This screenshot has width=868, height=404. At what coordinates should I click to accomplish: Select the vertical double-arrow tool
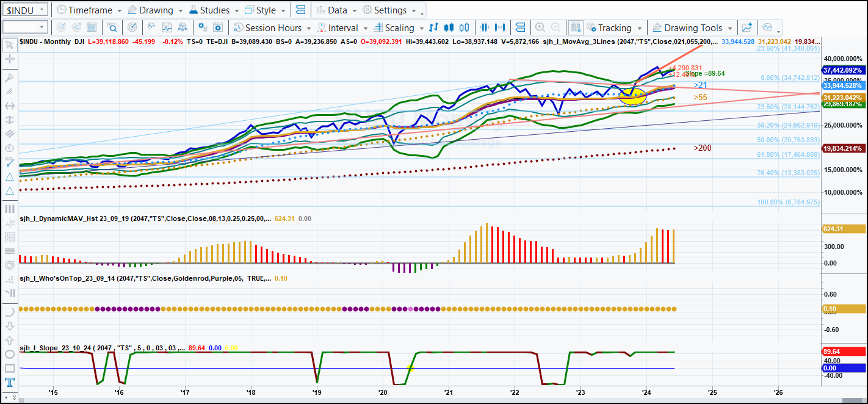(x=9, y=120)
